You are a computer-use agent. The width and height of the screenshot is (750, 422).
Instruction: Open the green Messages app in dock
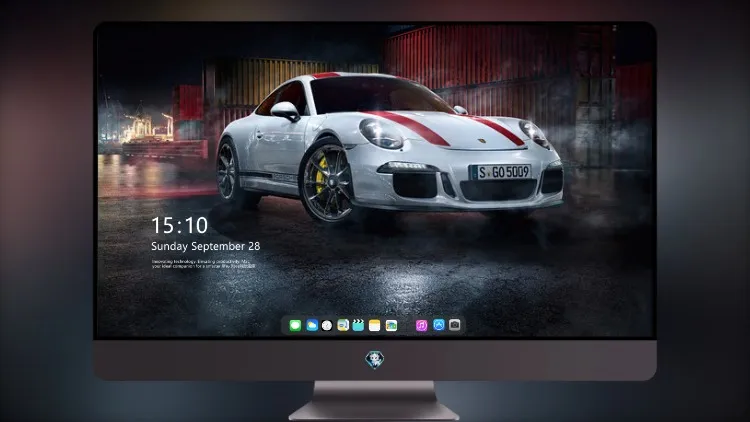(x=295, y=325)
